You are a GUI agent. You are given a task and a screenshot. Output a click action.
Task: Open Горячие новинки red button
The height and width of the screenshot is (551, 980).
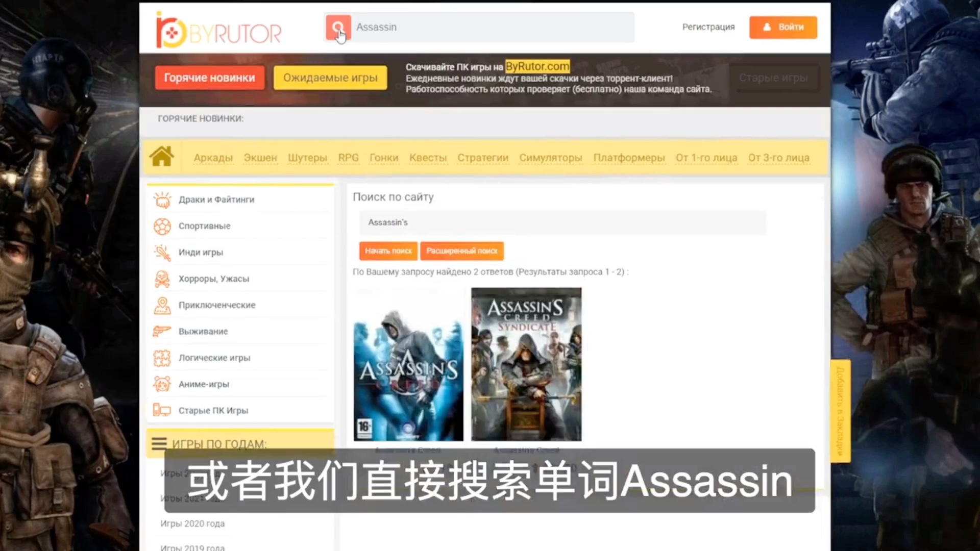[x=210, y=78]
